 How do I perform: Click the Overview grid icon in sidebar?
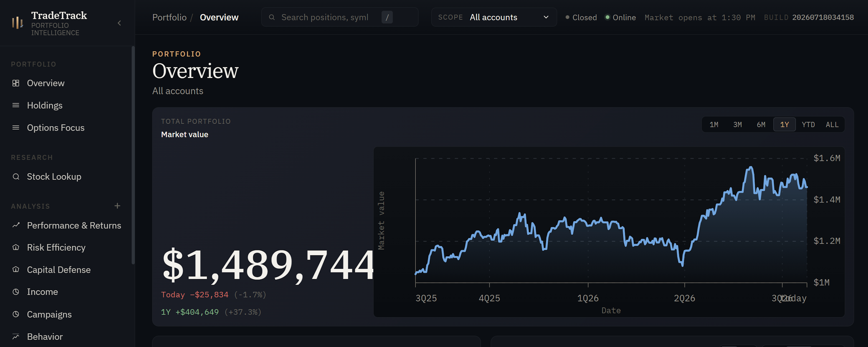pos(16,83)
